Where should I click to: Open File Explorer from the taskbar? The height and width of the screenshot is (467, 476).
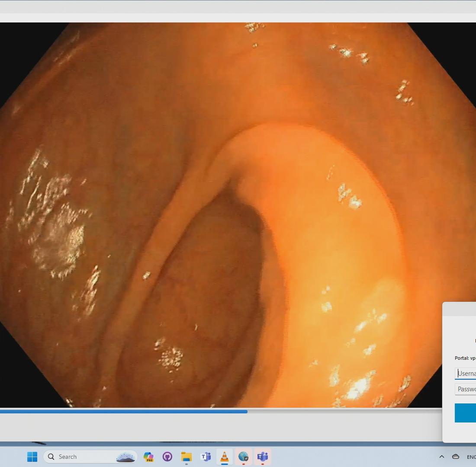187,456
